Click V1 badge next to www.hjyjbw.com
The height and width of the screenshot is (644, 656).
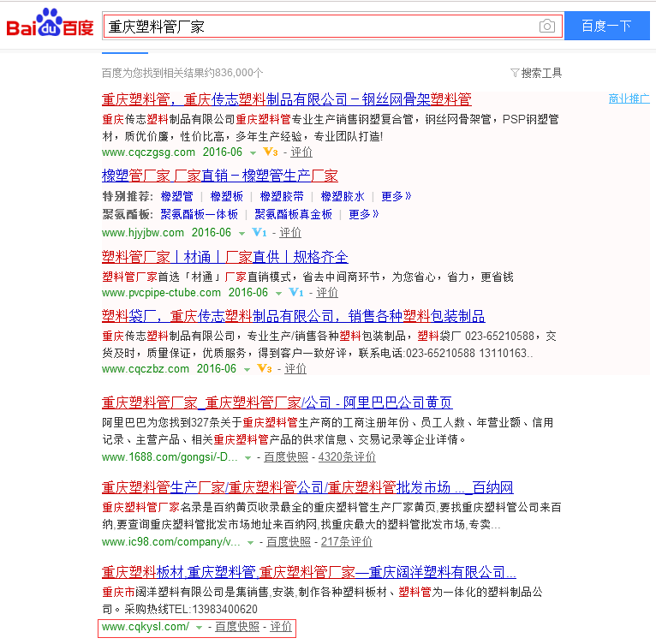[x=259, y=233]
